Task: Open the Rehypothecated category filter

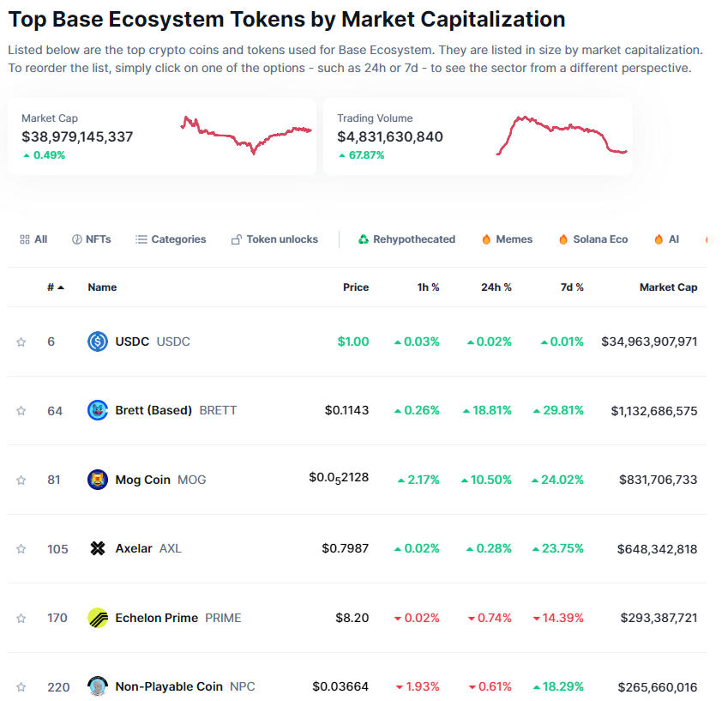Action: tap(406, 239)
